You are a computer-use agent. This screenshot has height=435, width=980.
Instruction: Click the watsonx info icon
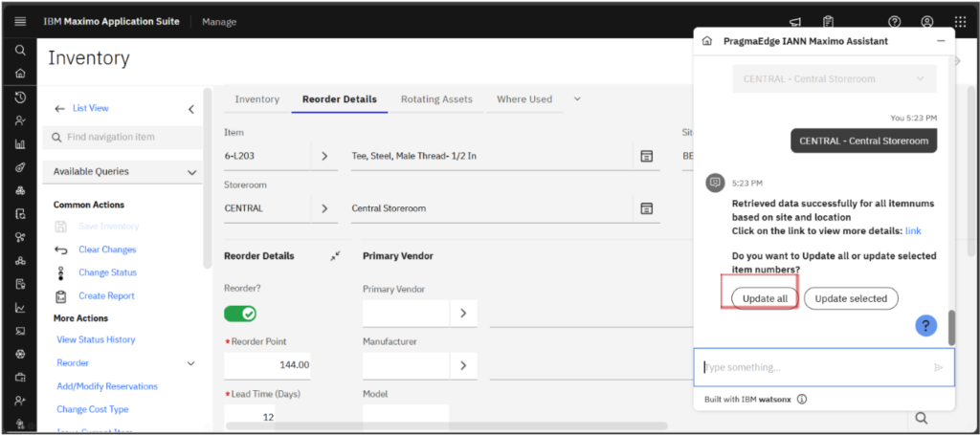click(802, 400)
